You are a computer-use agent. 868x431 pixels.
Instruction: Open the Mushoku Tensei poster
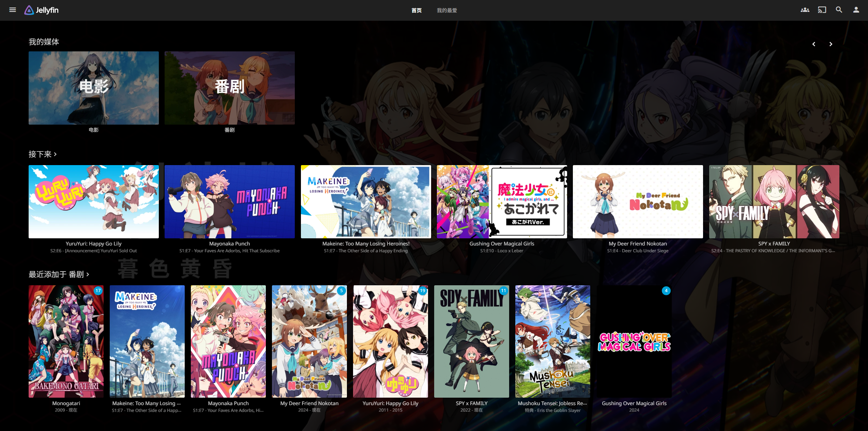(553, 341)
